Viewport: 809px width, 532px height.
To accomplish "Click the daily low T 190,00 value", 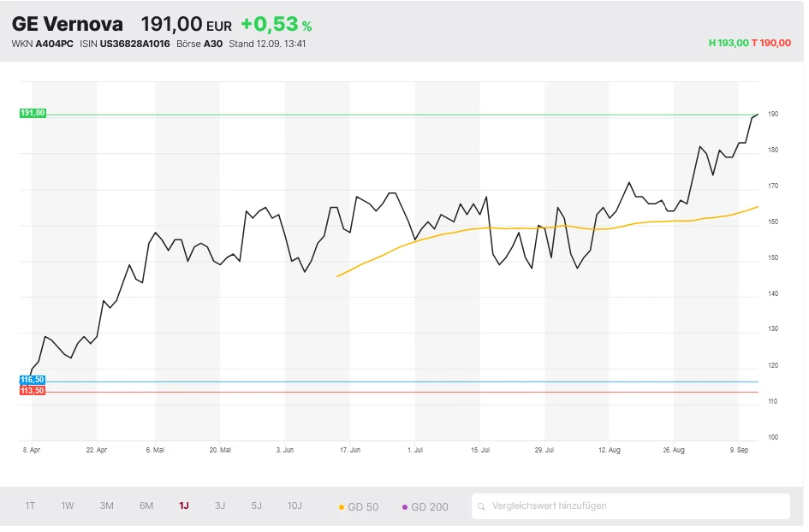I will tap(771, 43).
